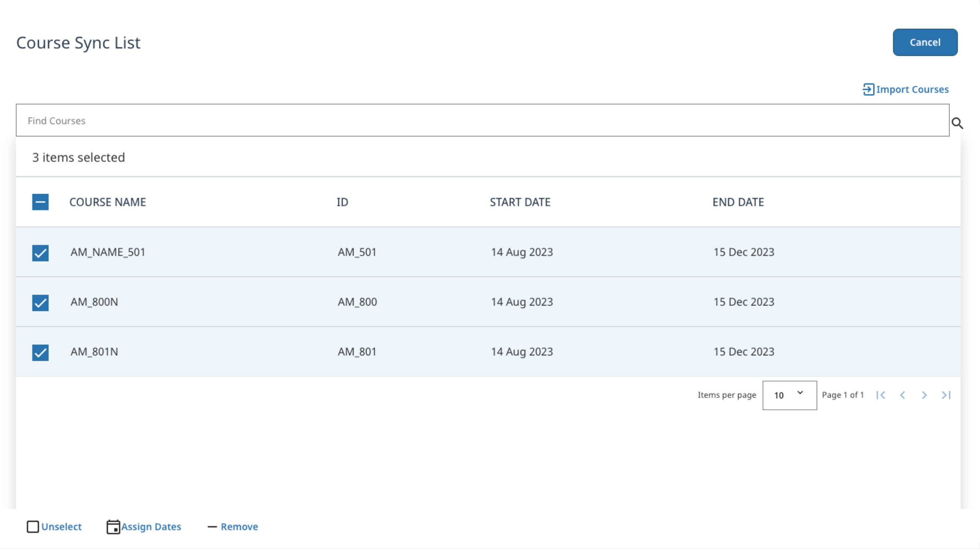Click the previous page chevron
The height and width of the screenshot is (549, 980).
903,395
